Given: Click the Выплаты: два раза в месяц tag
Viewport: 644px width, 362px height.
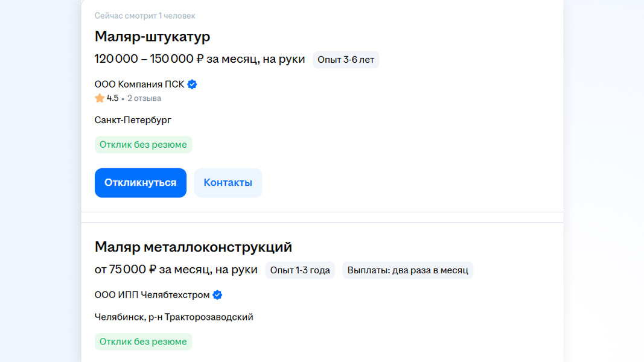Looking at the screenshot, I should tap(407, 270).
